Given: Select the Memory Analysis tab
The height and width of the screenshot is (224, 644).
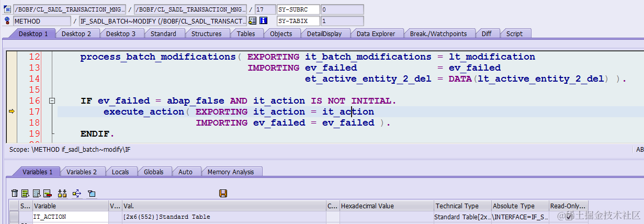Looking at the screenshot, I should pos(231,172).
